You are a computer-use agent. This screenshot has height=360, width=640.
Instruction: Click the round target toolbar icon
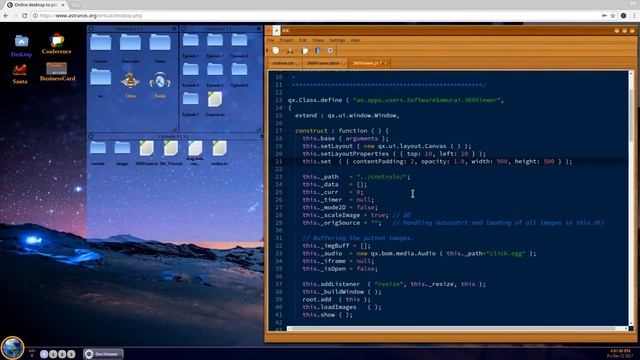tap(330, 51)
